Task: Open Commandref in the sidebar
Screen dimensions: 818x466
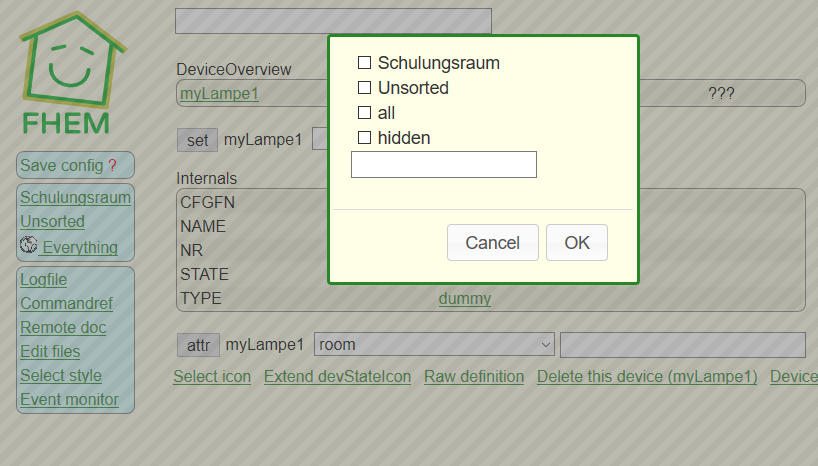Action: [x=66, y=304]
